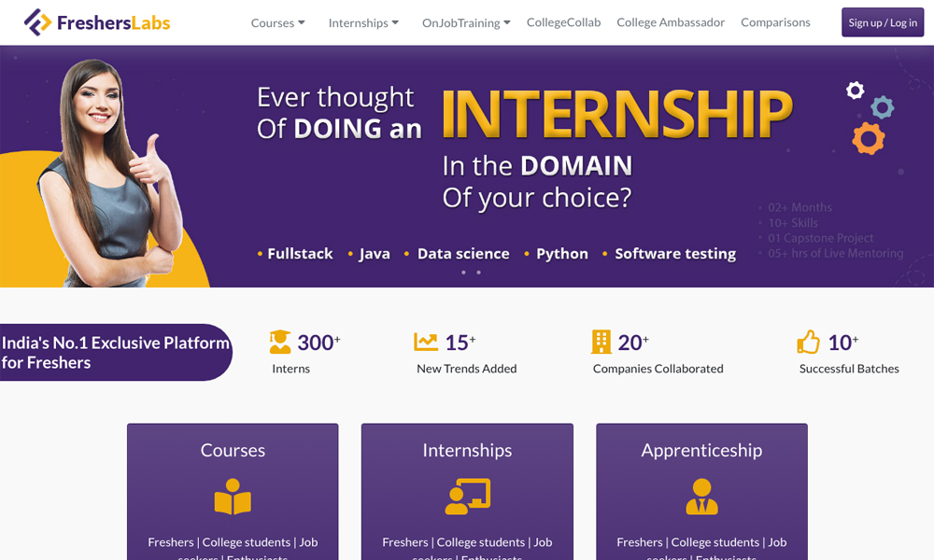Click the orange gear graphic in banner

(x=868, y=138)
